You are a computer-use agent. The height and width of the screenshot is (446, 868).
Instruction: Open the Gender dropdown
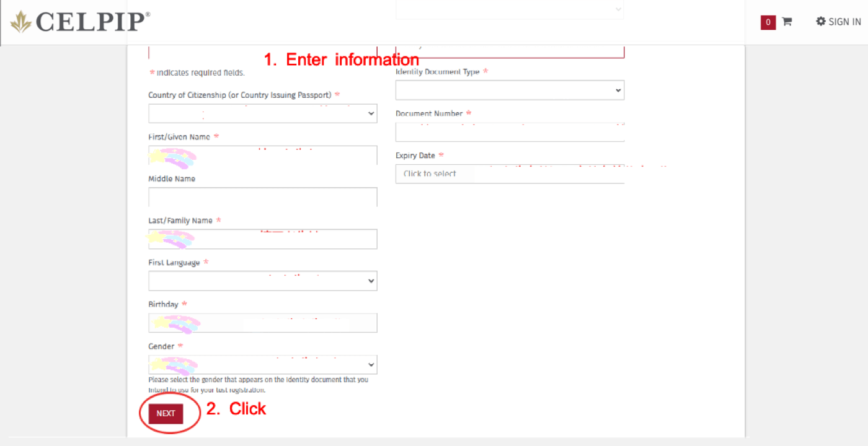[262, 364]
